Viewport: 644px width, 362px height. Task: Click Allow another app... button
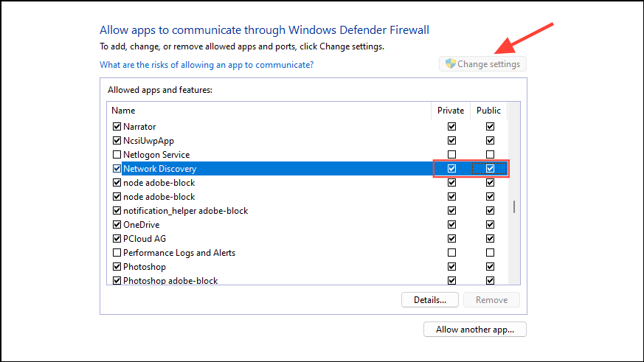pyautogui.click(x=475, y=330)
